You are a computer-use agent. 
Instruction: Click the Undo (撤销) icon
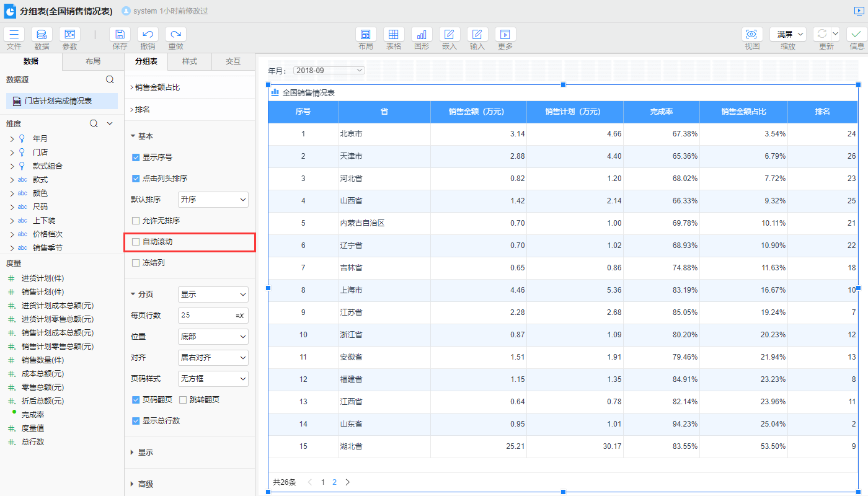click(148, 35)
